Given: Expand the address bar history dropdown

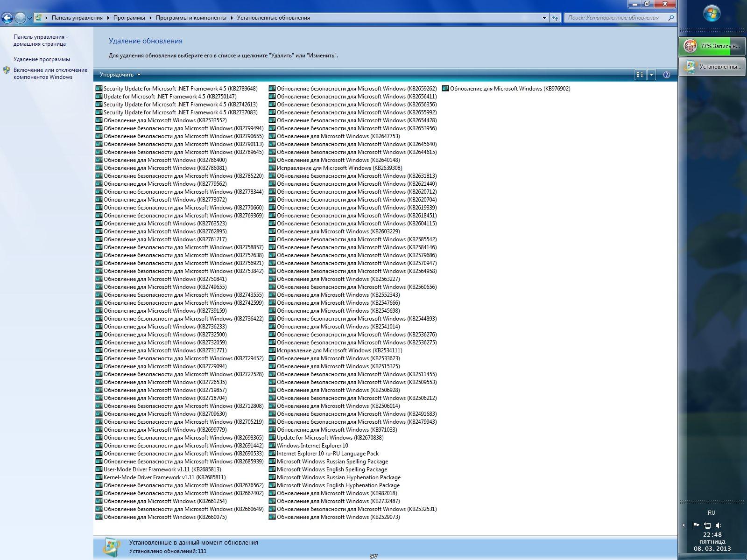Looking at the screenshot, I should pos(544,18).
